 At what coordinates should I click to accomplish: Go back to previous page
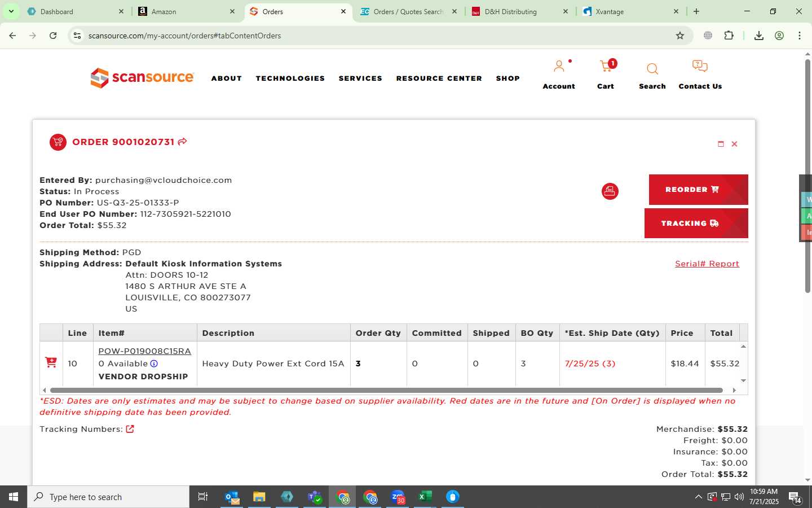(12, 36)
